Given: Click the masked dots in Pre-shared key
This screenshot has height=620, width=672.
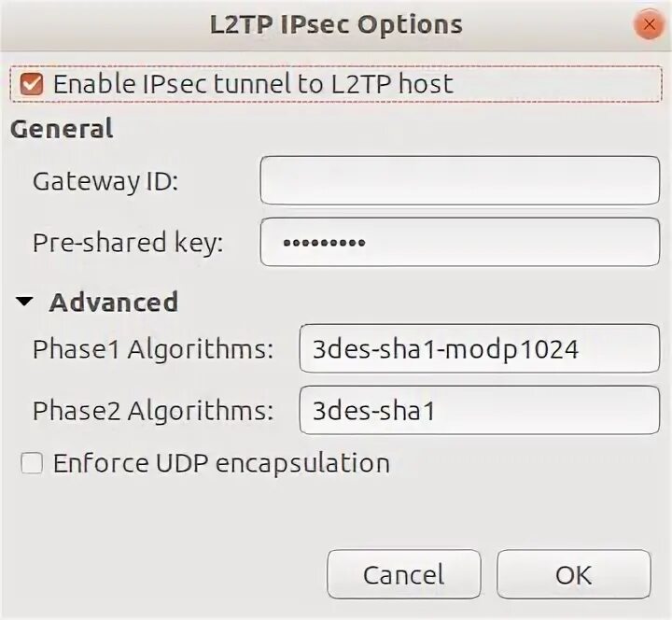Looking at the screenshot, I should coord(324,244).
